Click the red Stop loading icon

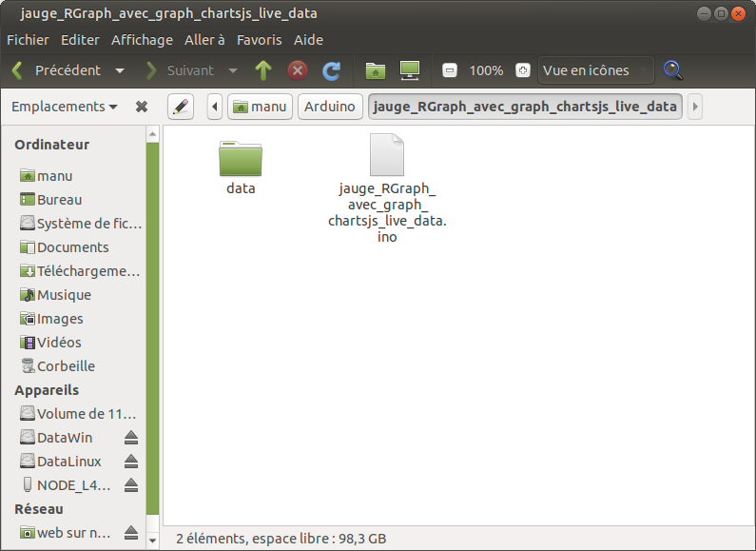[298, 70]
